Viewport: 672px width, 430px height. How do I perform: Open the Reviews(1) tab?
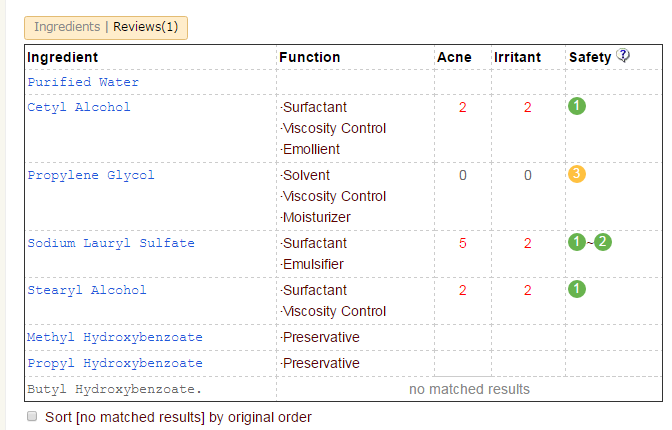click(146, 27)
